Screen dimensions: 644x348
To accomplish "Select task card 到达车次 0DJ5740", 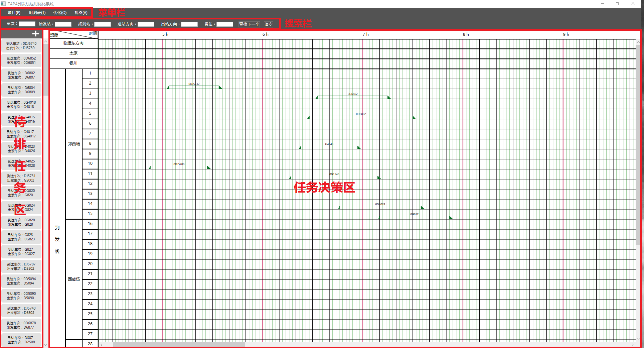I will click(x=21, y=46).
